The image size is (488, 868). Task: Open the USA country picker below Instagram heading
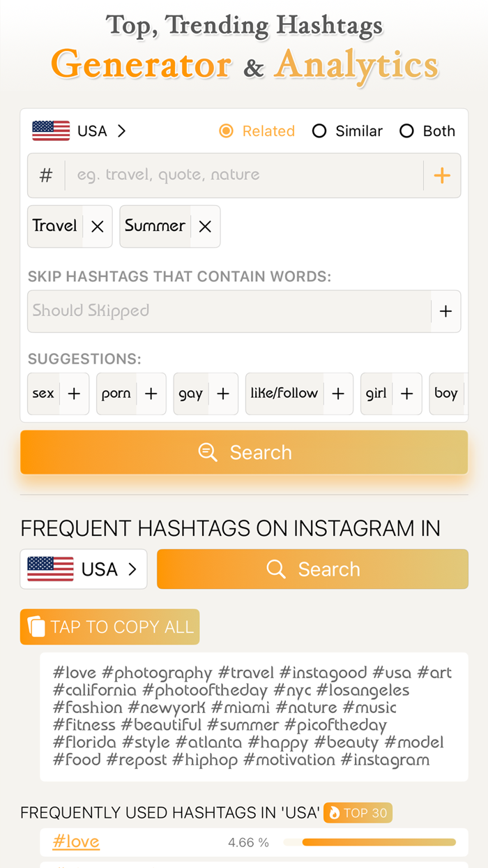coord(83,569)
